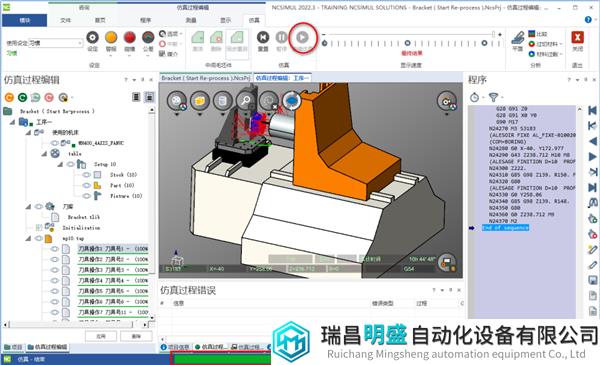Toggle visibility eye for Part (10)

86,186
